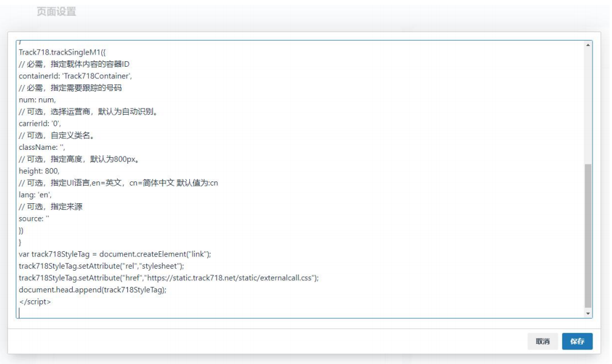This screenshot has width=612, height=364.
Task: Click the 保存 (Save) button
Action: (x=577, y=342)
